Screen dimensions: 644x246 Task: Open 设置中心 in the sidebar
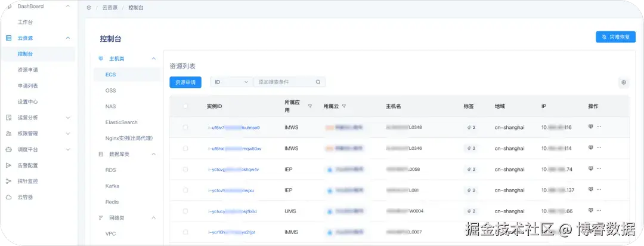tap(27, 102)
